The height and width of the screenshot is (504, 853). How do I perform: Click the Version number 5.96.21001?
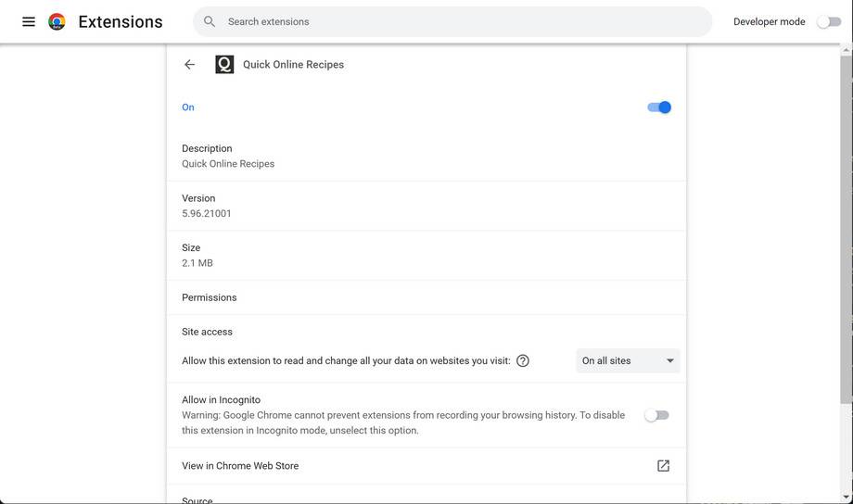coord(207,213)
